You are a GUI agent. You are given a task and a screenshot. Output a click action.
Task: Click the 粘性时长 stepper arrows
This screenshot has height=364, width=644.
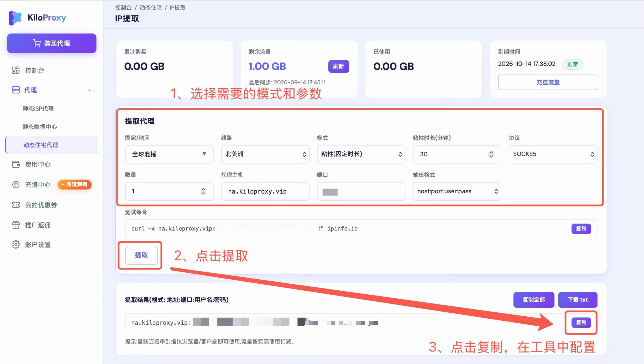click(x=491, y=154)
